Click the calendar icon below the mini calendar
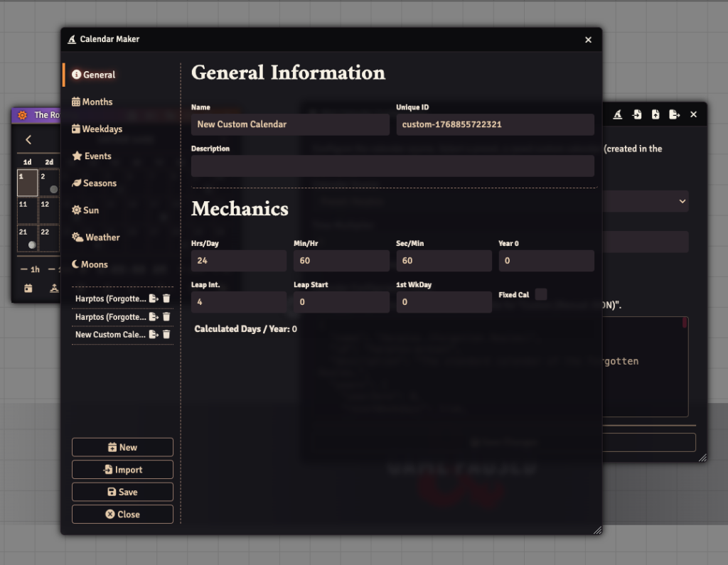Image resolution: width=728 pixels, height=565 pixels. tap(28, 288)
